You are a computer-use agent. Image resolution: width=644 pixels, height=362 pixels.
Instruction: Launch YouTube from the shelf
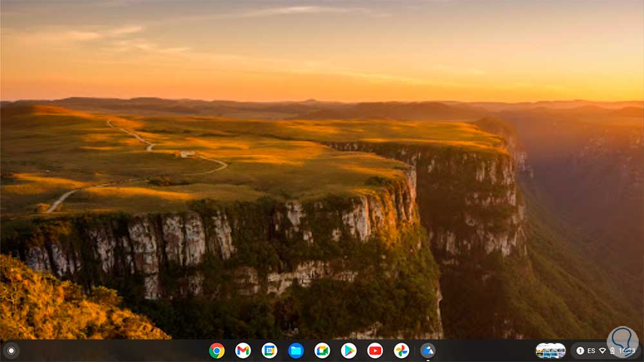375,350
